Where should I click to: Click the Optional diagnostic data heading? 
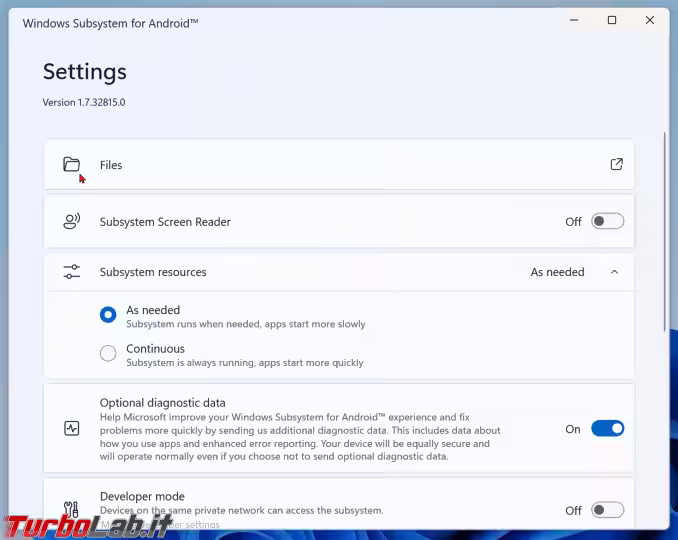point(163,403)
